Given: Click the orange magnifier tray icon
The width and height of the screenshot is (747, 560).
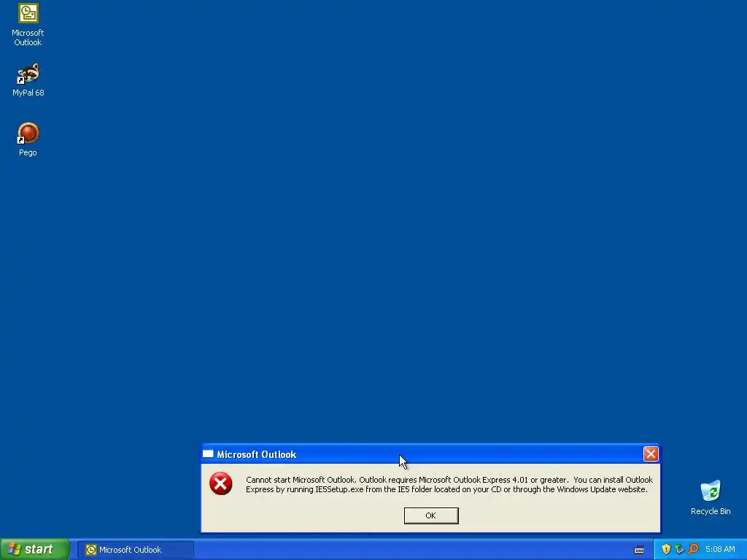Looking at the screenshot, I should tap(693, 549).
